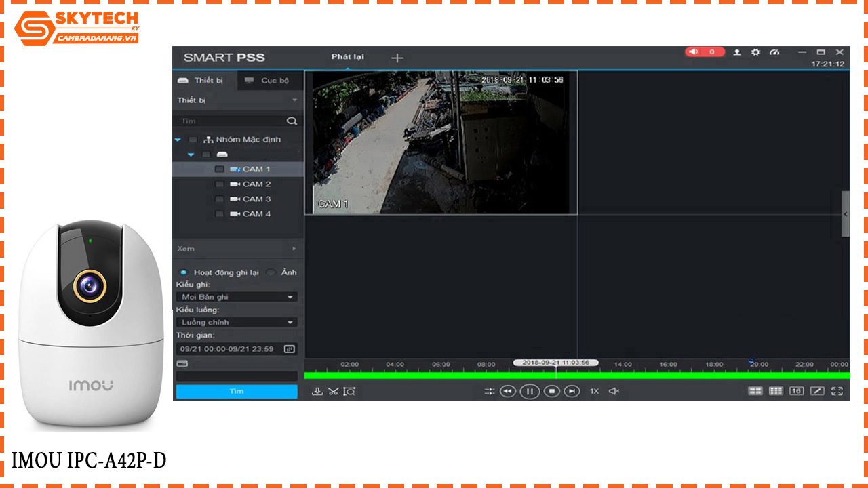Open the Kiểu ghi dropdown

click(x=236, y=296)
